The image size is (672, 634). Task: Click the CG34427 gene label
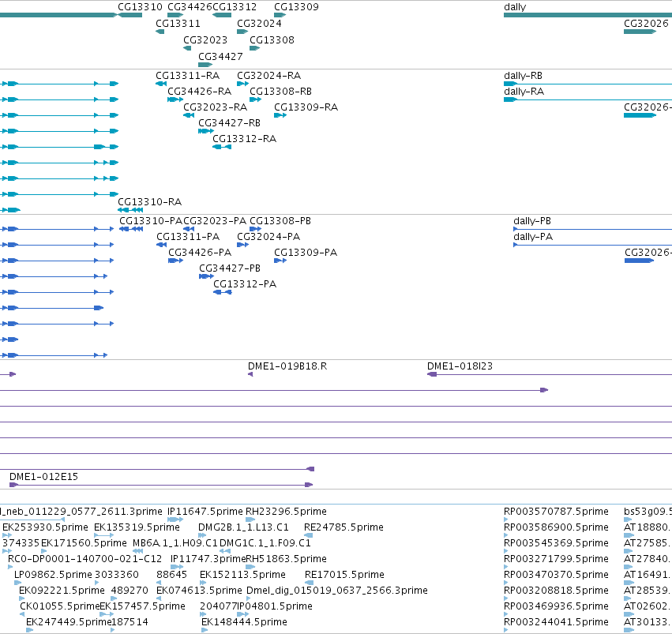coord(220,57)
